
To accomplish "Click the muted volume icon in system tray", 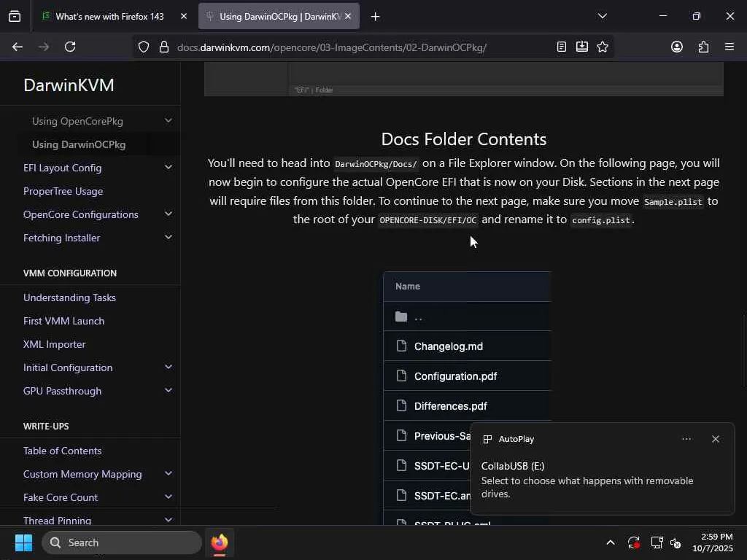I will (676, 542).
